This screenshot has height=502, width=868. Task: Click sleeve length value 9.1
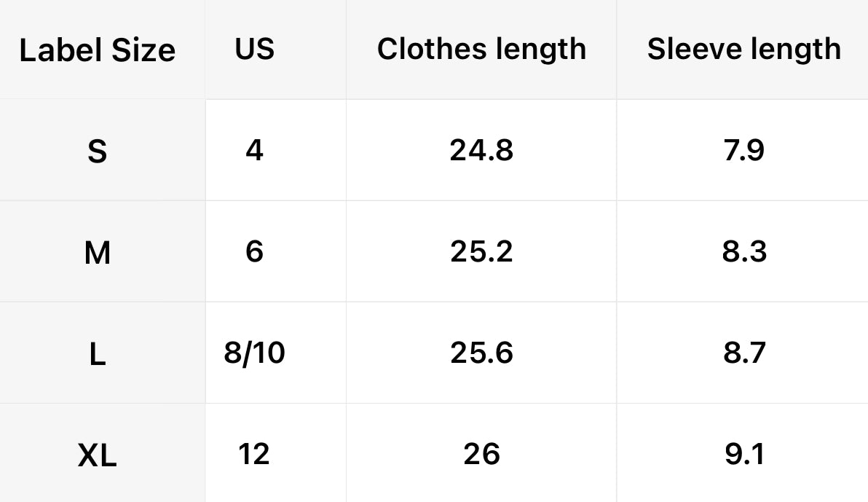(743, 454)
